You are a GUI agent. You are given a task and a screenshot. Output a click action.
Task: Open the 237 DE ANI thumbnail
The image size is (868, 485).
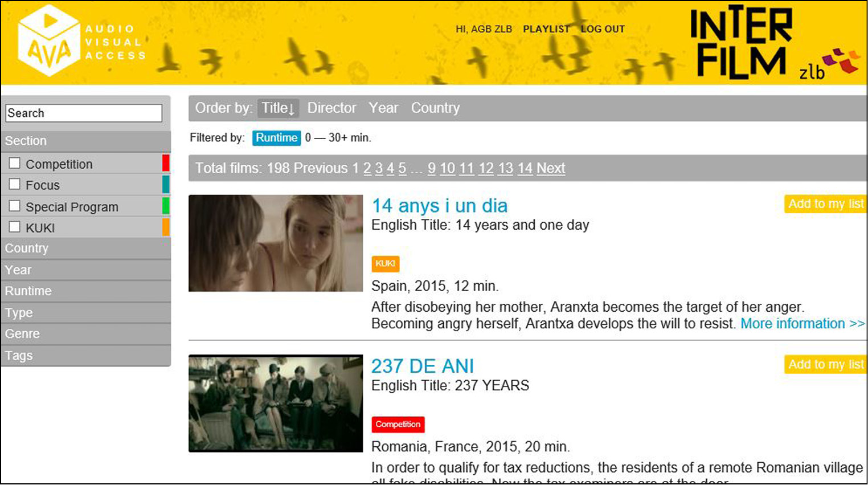click(276, 404)
